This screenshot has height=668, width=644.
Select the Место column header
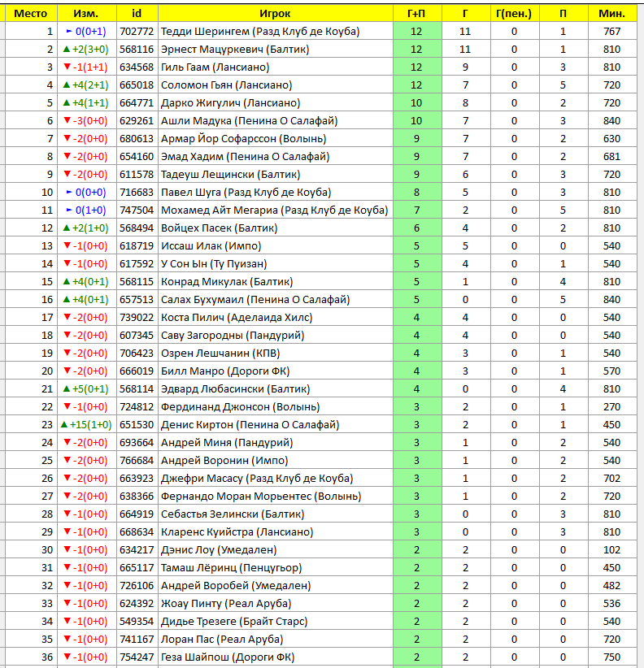(31, 13)
